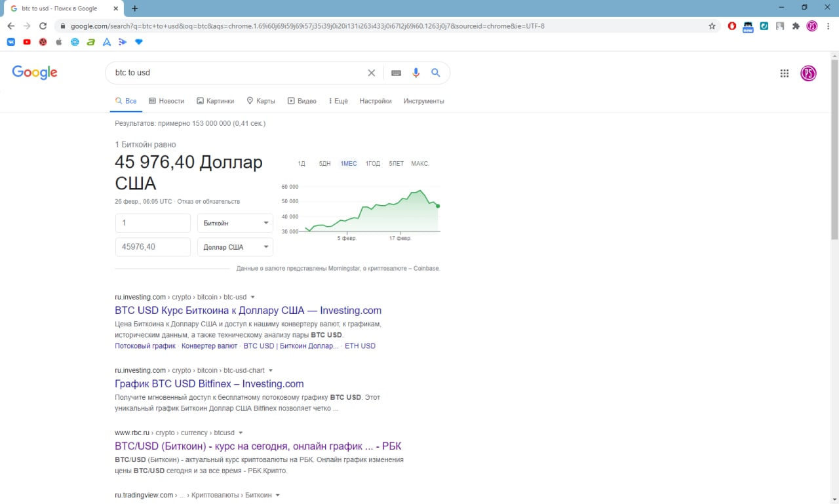Open the Chrome profile avatar in the toolbar
839x504 pixels.
(812, 26)
